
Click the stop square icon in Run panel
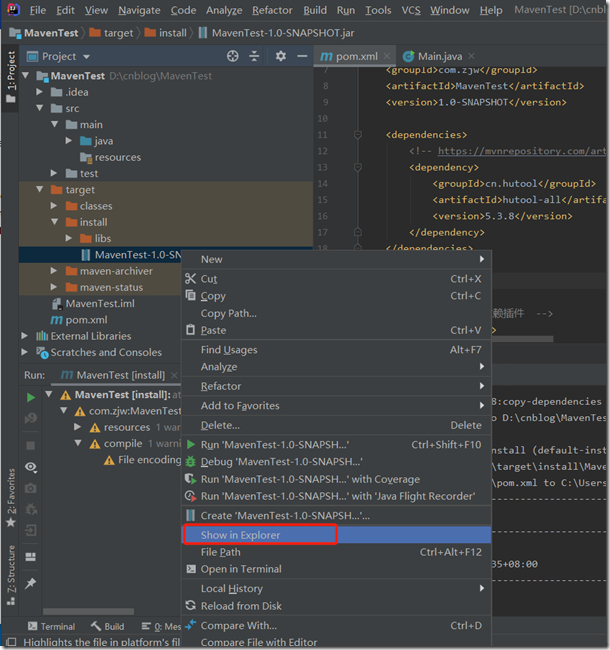pyautogui.click(x=31, y=446)
